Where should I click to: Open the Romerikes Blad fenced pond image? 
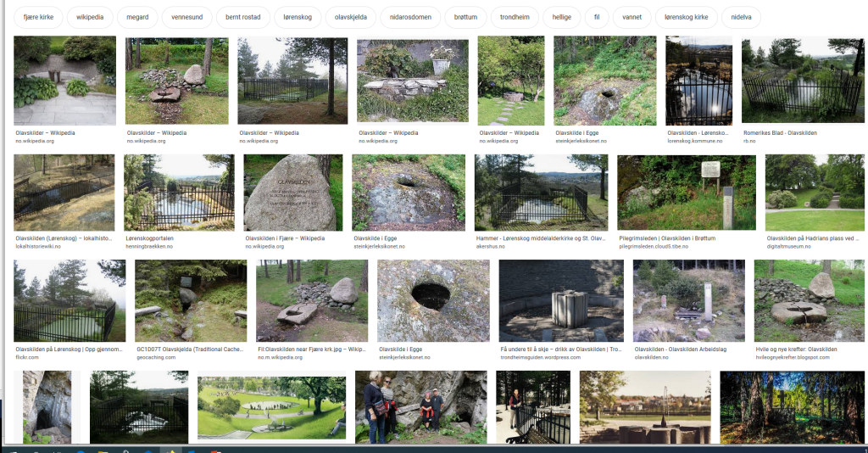(x=803, y=80)
